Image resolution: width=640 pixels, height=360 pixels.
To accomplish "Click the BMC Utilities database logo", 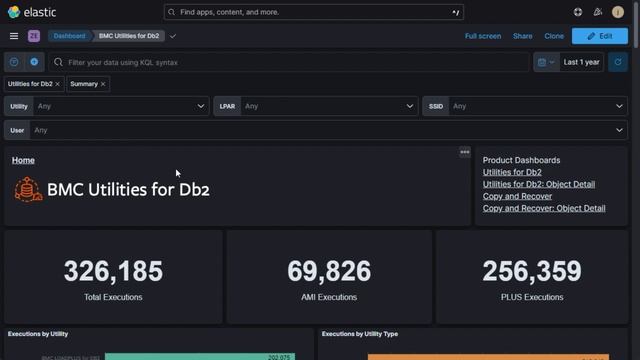I will point(28,189).
